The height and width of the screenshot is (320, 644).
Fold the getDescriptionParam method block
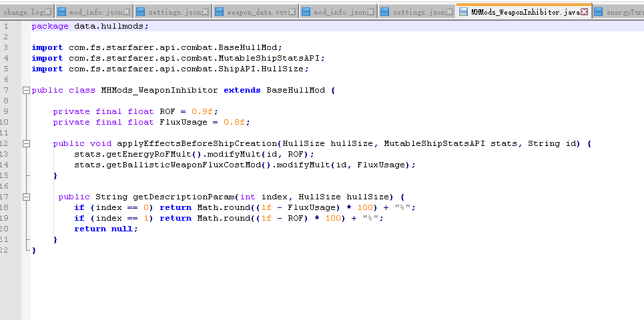pos(26,197)
